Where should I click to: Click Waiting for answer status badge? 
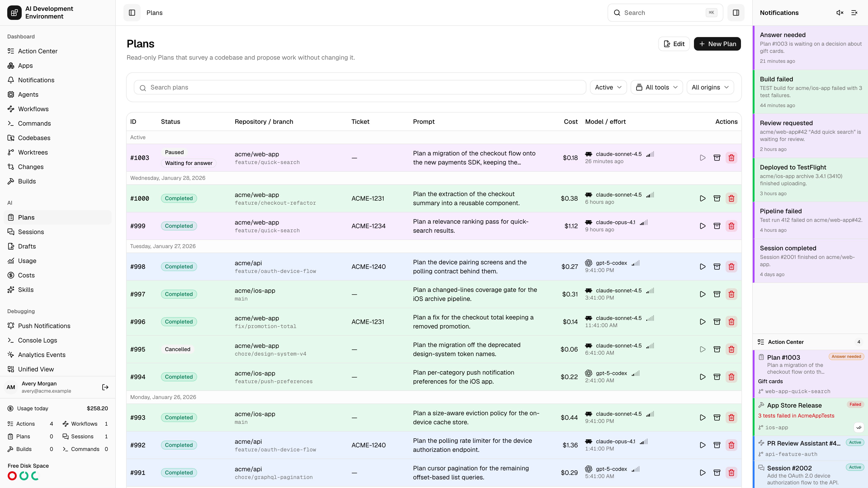pos(189,163)
